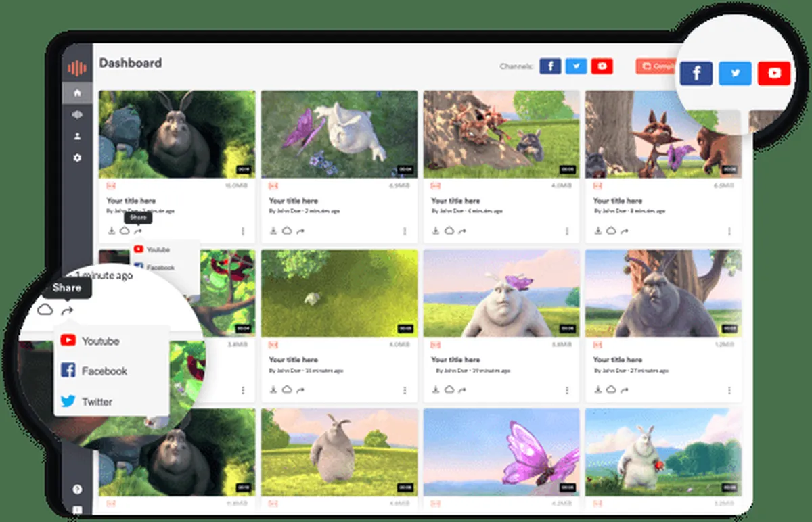
Task: Download the 6.5MB video
Action: click(598, 231)
